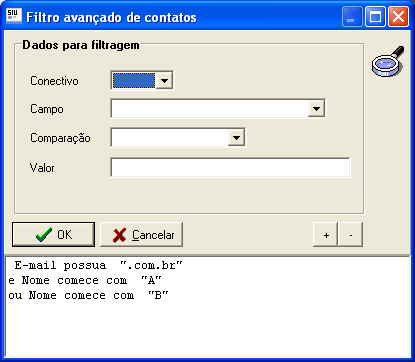Screen dimensions: 415x362
Task: Select filter line ou Nome comece com "B"
Action: [x=88, y=295]
